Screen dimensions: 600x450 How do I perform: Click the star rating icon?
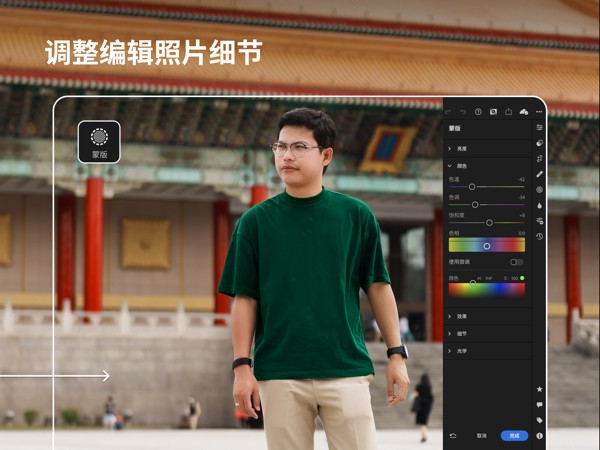pyautogui.click(x=540, y=389)
